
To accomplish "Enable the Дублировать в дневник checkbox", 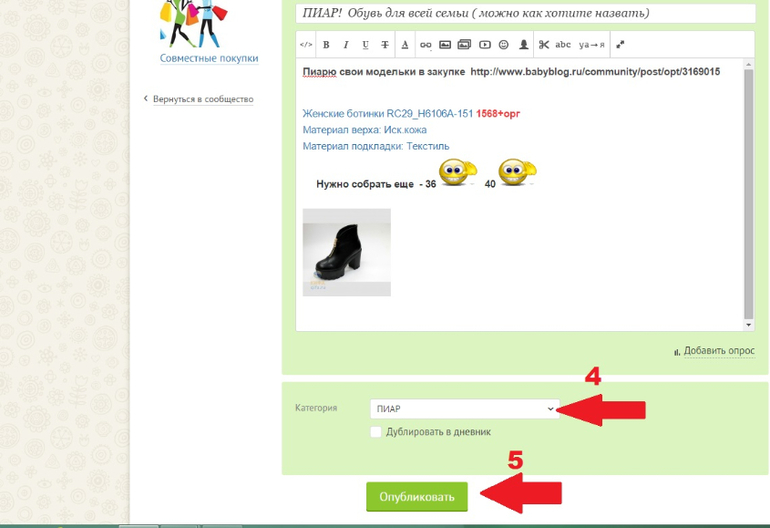I will tap(376, 432).
